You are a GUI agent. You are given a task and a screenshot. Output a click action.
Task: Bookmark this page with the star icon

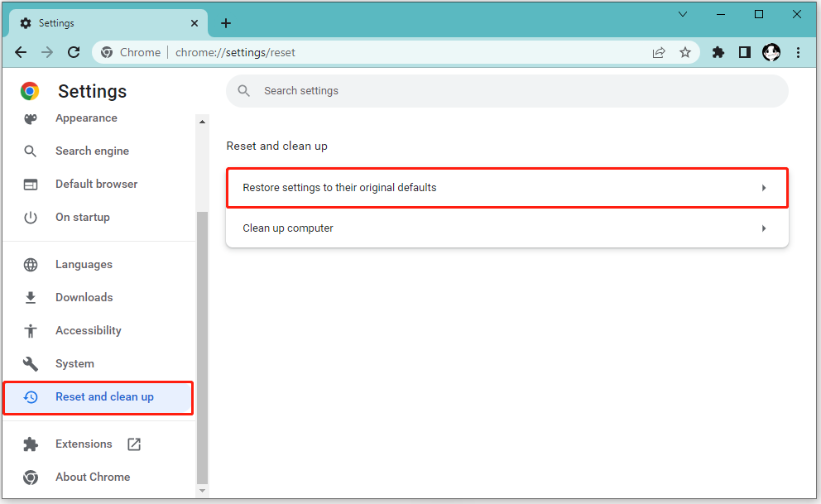click(684, 52)
